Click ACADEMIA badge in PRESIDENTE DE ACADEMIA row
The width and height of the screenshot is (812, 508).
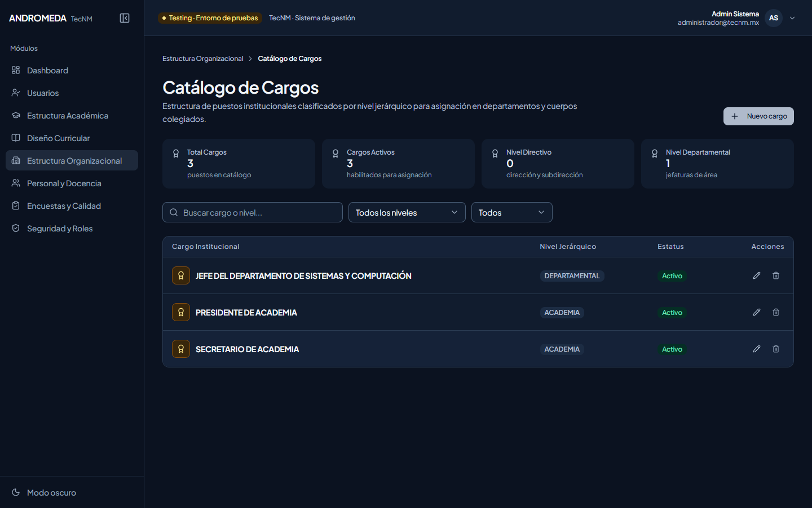click(562, 313)
